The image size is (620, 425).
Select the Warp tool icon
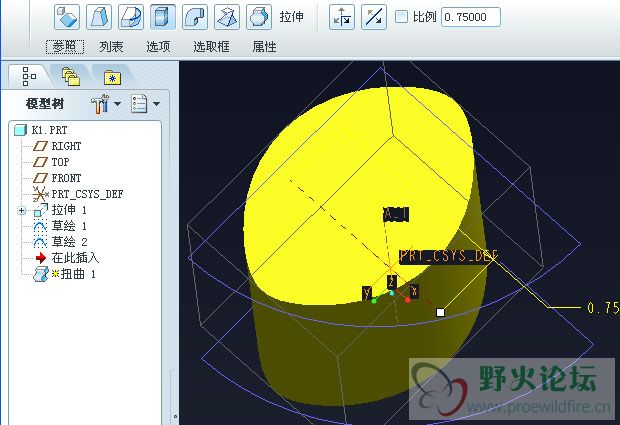coord(99,17)
